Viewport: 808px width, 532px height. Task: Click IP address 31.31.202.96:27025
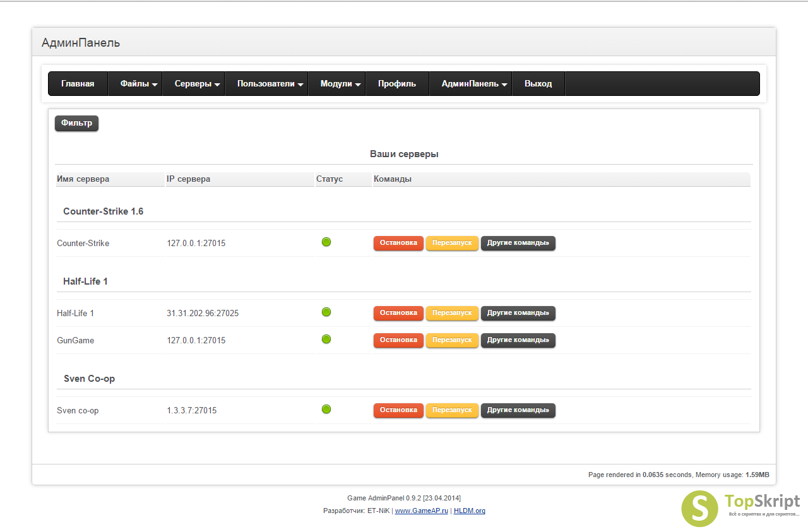pos(203,314)
